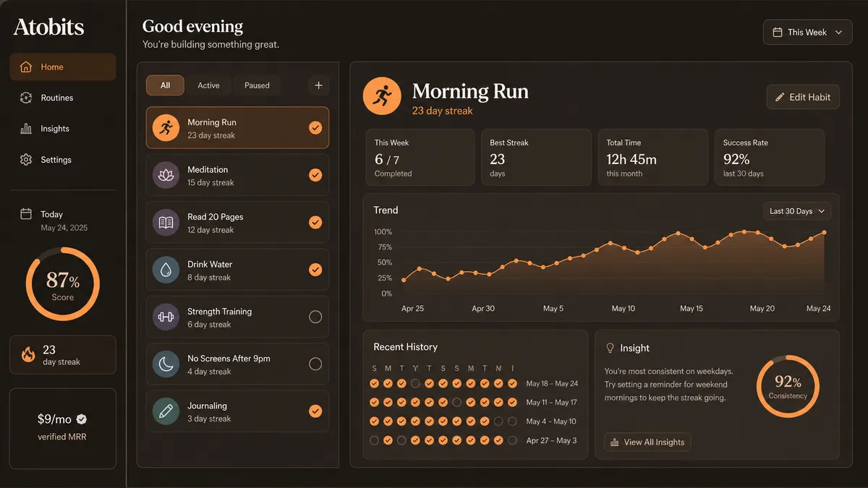Image resolution: width=868 pixels, height=488 pixels.
Task: Open the Home sidebar item
Action: pyautogui.click(x=63, y=67)
